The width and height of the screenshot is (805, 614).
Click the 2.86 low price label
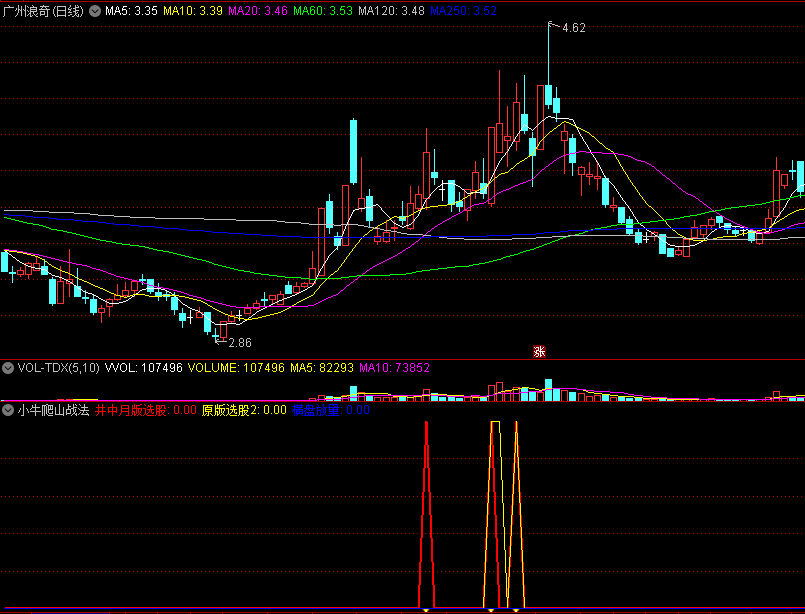(240, 343)
